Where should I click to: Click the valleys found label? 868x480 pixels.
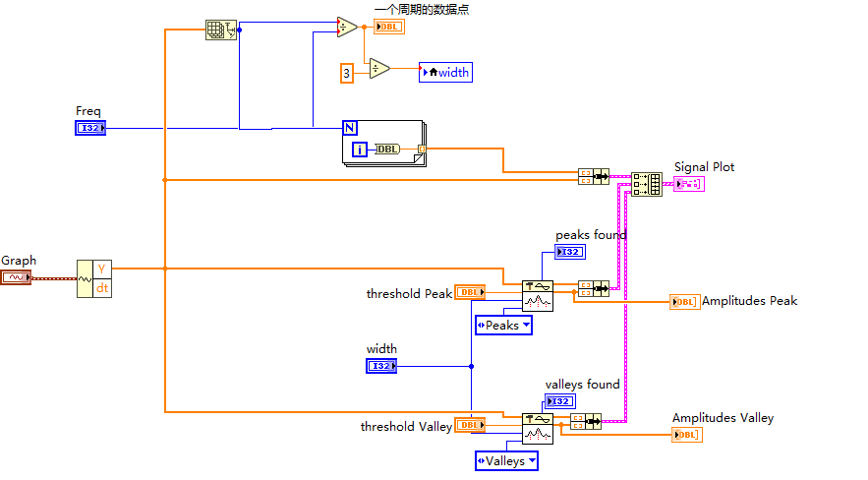[x=582, y=384]
